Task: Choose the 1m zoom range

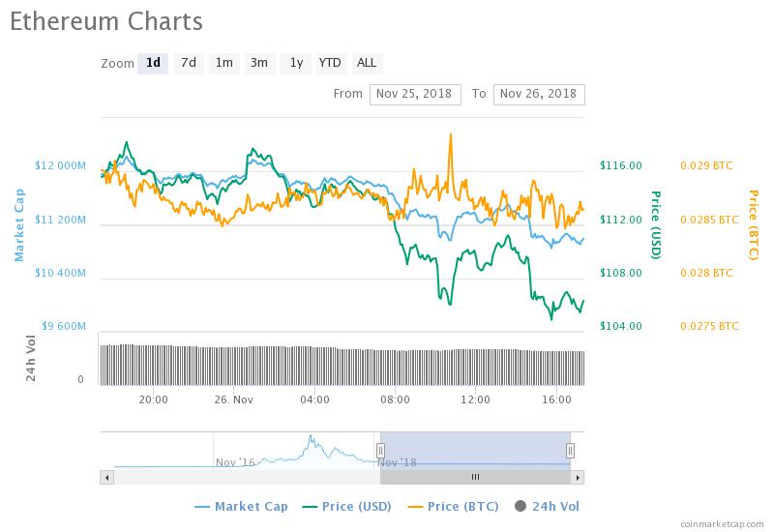Action: [224, 63]
